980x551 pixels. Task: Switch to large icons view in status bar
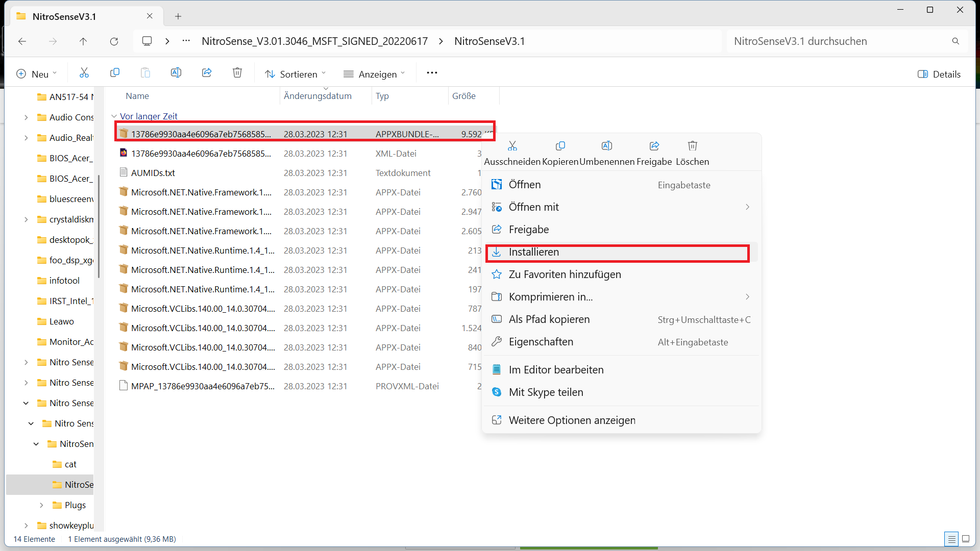(x=966, y=539)
